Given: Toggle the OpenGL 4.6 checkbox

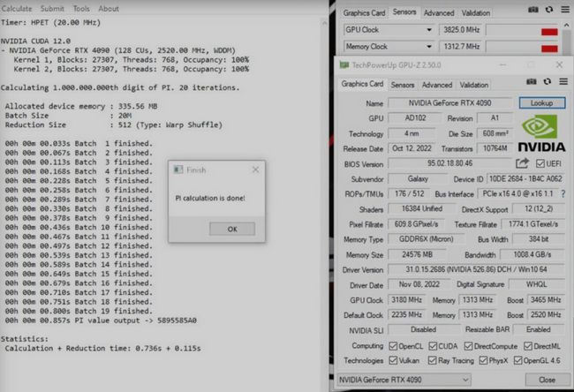Looking at the screenshot, I should [x=518, y=360].
